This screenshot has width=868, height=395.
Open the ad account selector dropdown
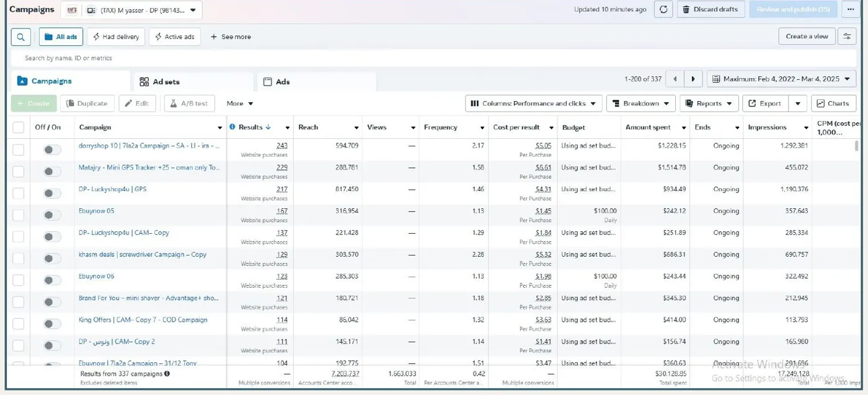click(131, 10)
